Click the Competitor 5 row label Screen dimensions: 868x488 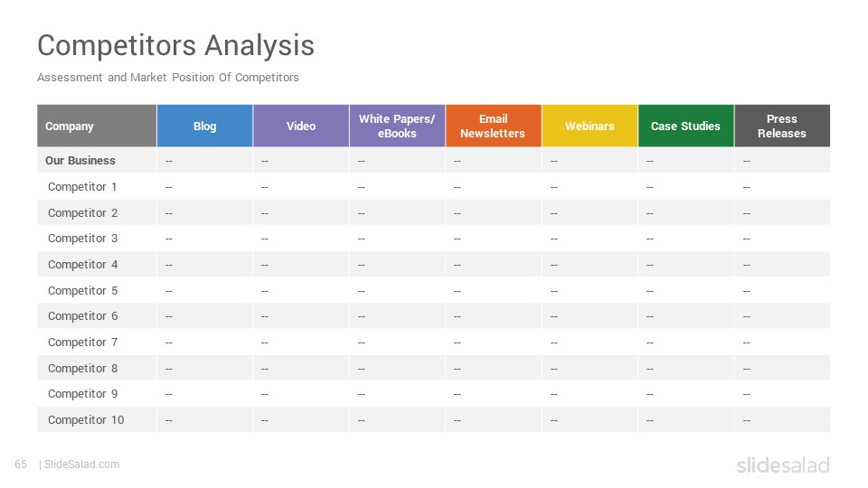82,290
